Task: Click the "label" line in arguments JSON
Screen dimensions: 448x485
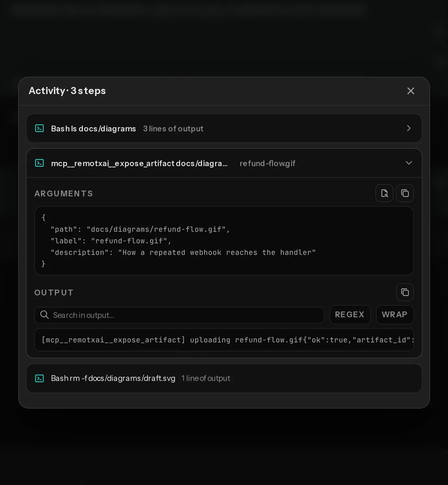Action: [x=111, y=241]
